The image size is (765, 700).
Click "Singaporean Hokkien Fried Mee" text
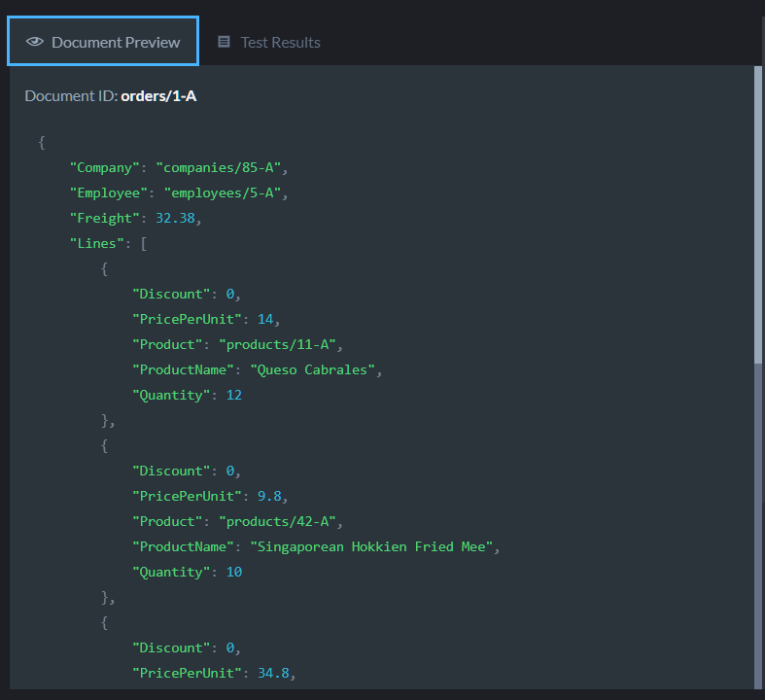(371, 546)
